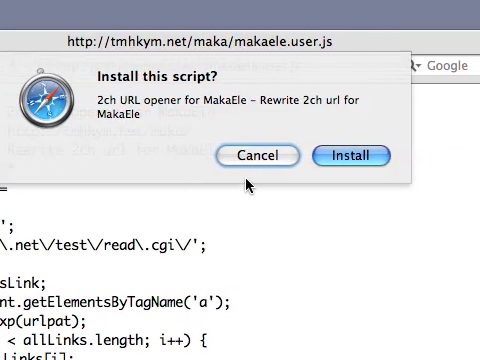Focus the Google search field
Screen dimensions: 480x360
(446, 66)
